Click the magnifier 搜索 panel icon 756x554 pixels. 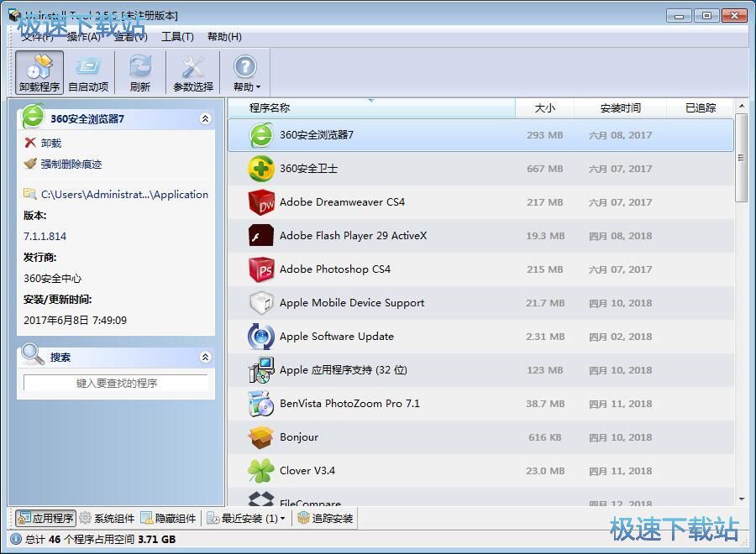(33, 354)
